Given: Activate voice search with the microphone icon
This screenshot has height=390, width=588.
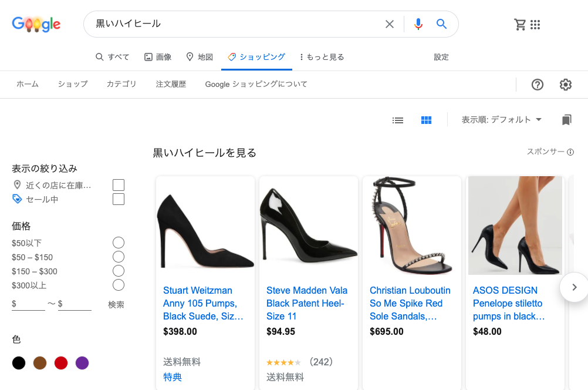Looking at the screenshot, I should pos(418,24).
